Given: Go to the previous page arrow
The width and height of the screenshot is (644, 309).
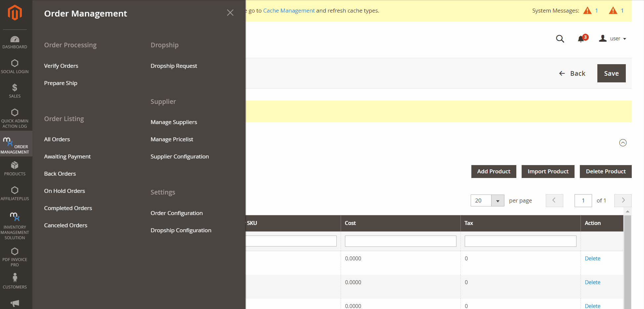Looking at the screenshot, I should [x=554, y=200].
